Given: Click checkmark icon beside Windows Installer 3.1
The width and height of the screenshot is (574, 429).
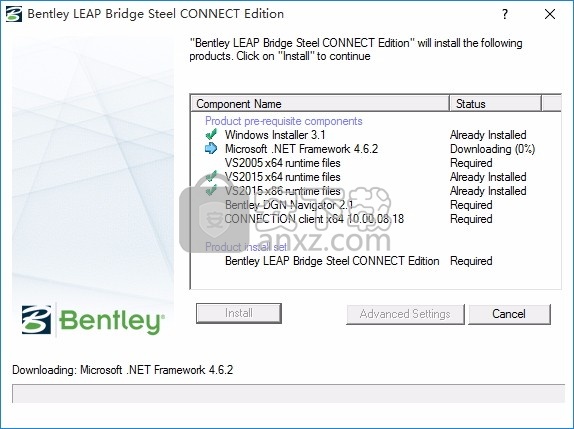Looking at the screenshot, I should [211, 135].
